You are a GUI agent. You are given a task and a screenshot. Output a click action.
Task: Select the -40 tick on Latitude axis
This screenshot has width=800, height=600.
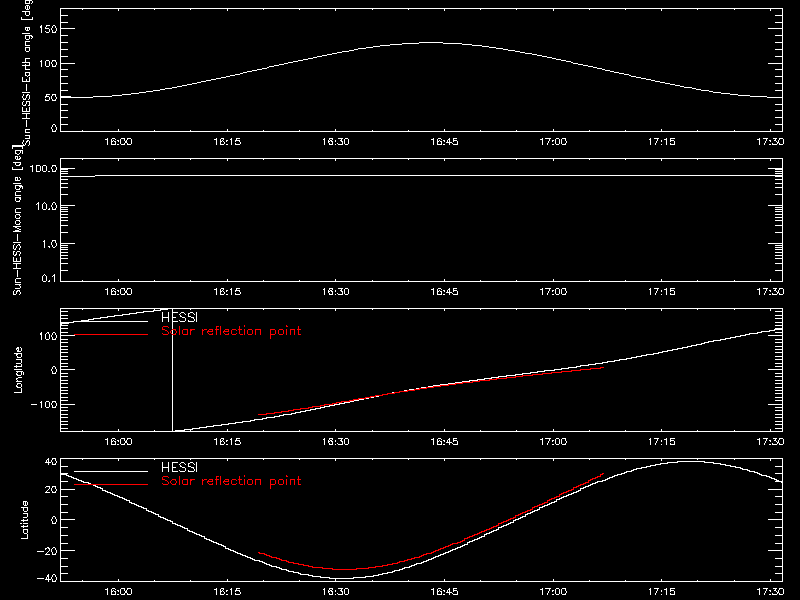[47, 578]
